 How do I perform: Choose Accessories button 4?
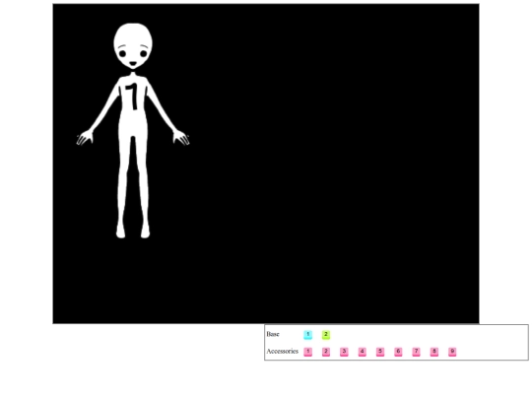tap(362, 352)
